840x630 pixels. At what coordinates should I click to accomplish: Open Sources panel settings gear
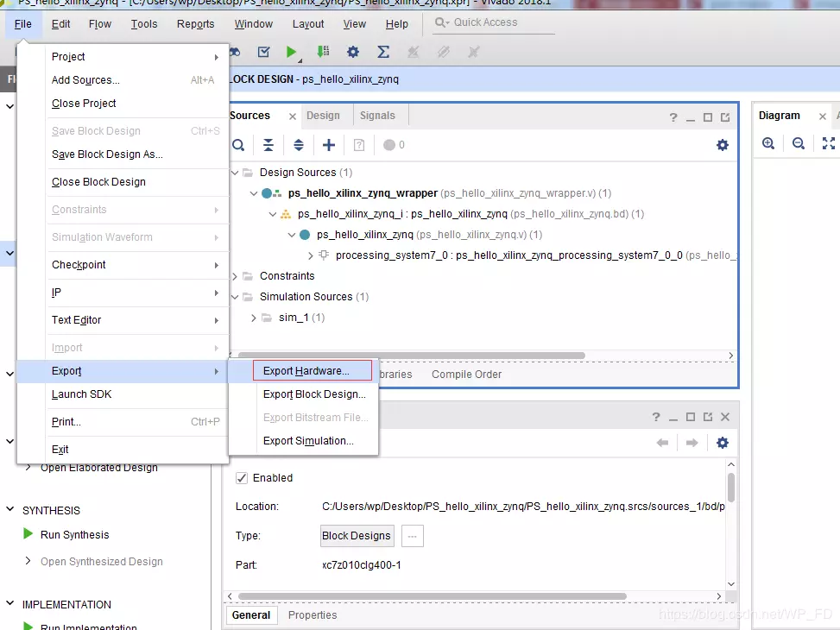[722, 145]
